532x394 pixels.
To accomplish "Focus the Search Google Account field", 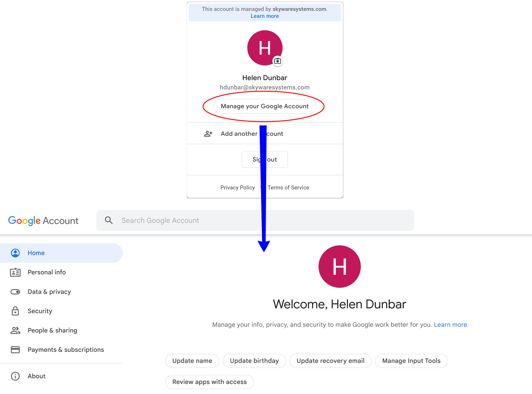I will click(x=255, y=220).
